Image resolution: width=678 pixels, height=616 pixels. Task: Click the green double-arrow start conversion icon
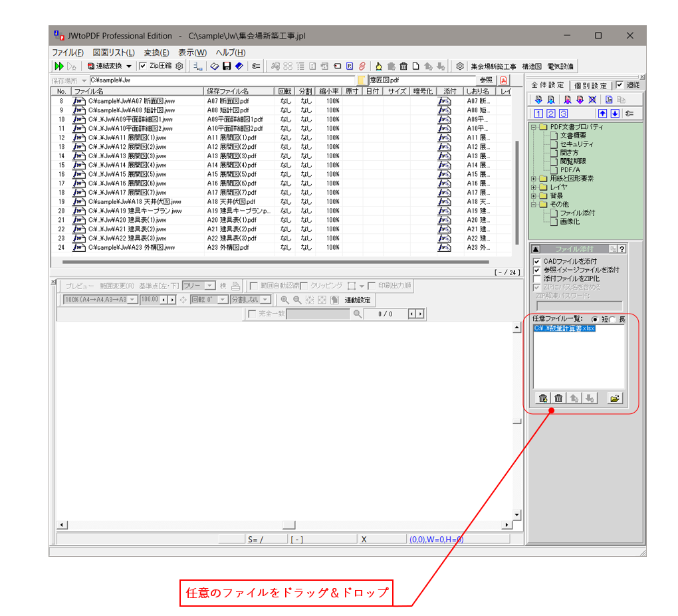tap(59, 66)
